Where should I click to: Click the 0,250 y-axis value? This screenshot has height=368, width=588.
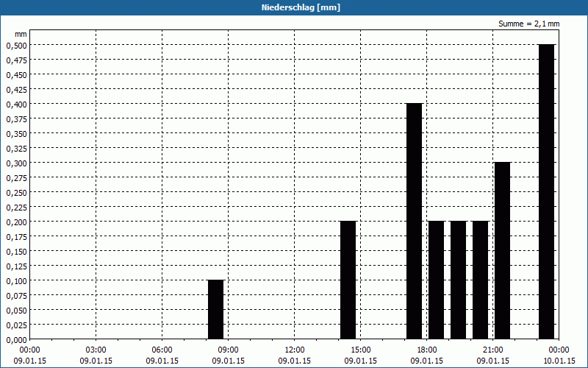(16, 192)
